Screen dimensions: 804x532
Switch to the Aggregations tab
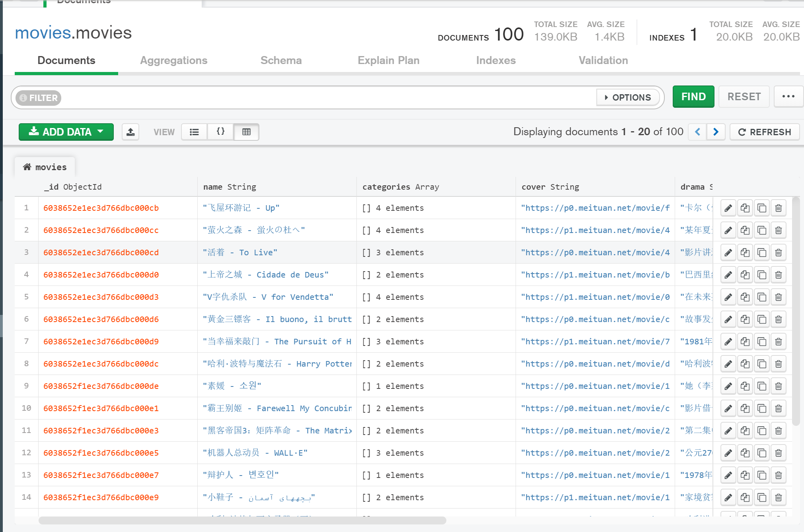(x=173, y=60)
